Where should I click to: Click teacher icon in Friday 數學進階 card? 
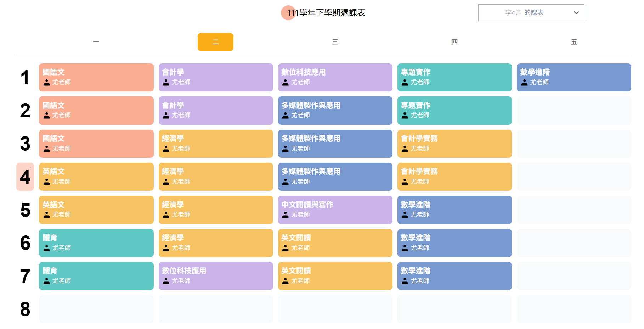pyautogui.click(x=524, y=83)
